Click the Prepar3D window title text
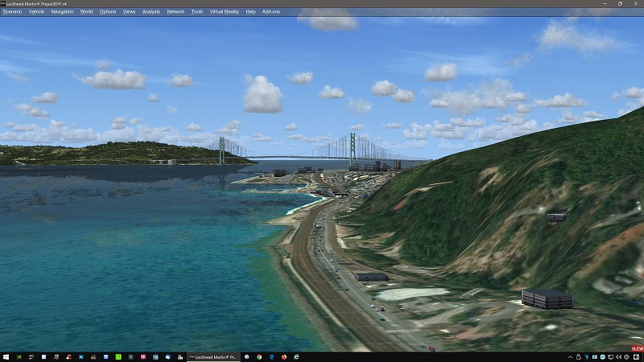The height and width of the screenshot is (362, 644). click(x=36, y=4)
